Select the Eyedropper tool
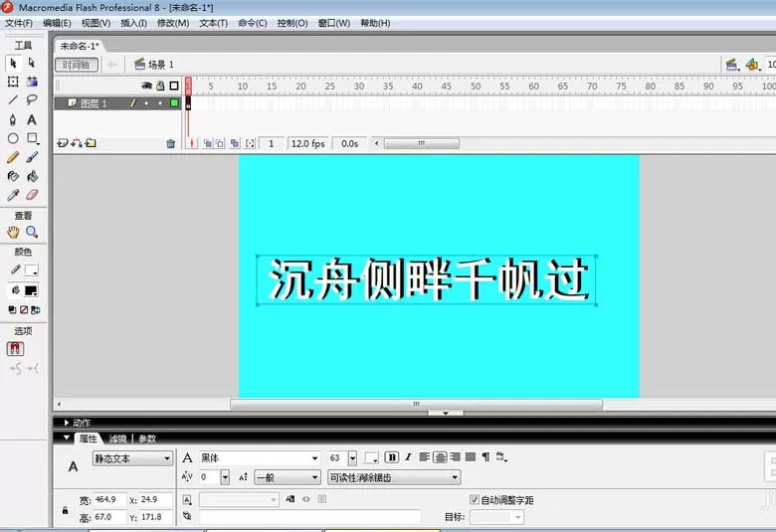776x532 pixels. (x=13, y=195)
